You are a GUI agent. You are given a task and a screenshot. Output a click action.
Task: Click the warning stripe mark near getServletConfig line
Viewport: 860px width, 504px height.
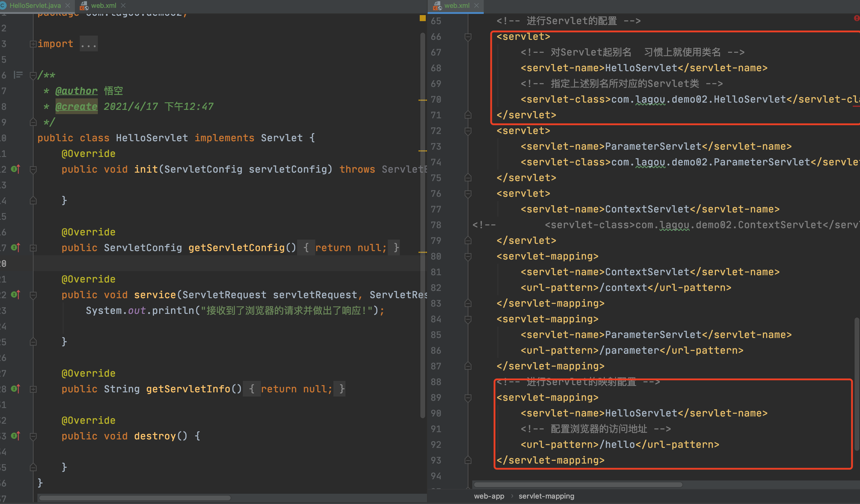click(422, 252)
